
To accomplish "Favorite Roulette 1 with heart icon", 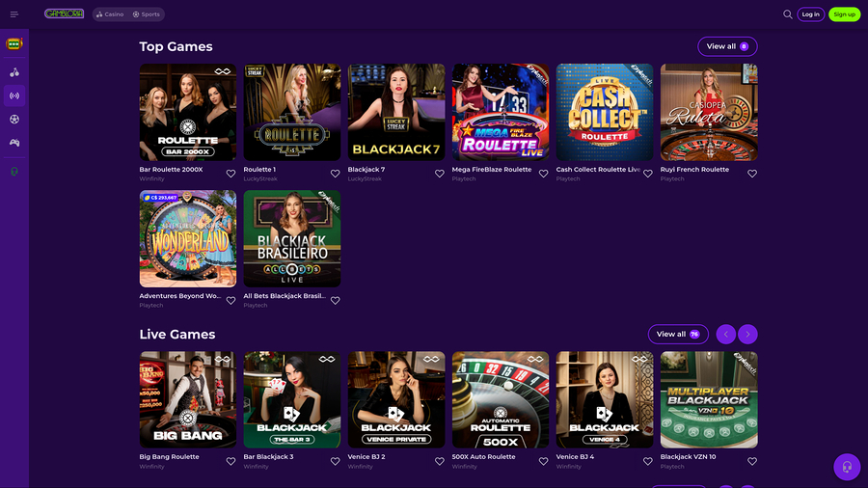I will point(335,174).
